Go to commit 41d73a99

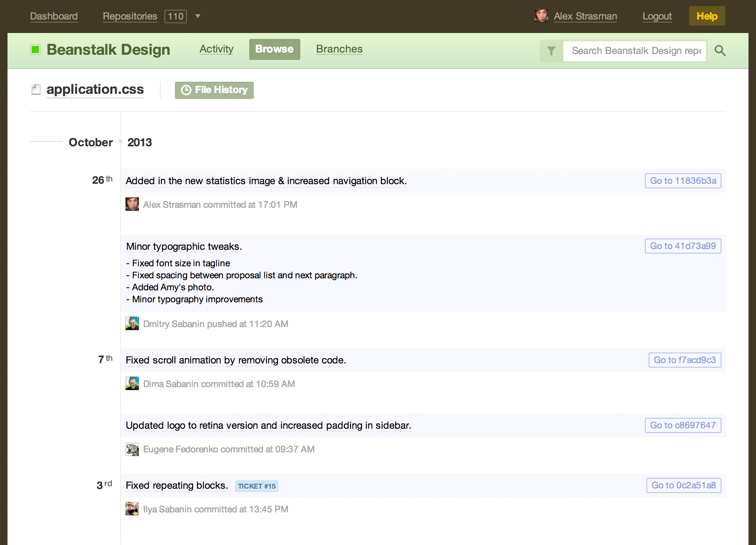click(x=683, y=246)
